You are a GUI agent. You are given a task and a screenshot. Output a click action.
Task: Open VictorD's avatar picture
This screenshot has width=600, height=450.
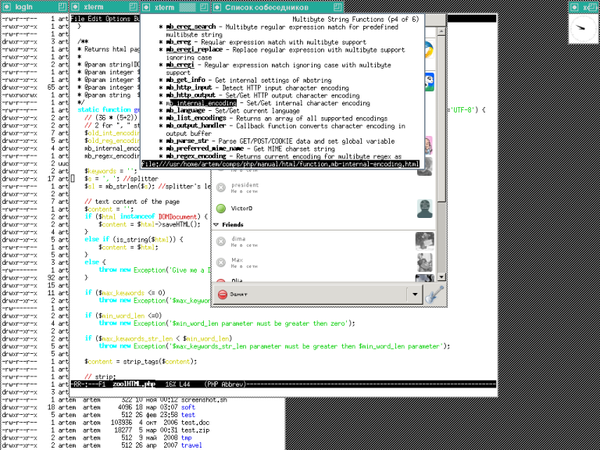pos(425,208)
